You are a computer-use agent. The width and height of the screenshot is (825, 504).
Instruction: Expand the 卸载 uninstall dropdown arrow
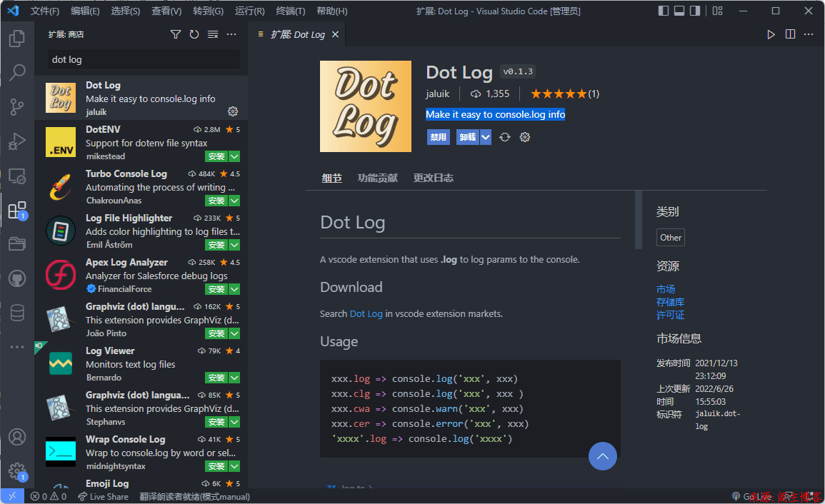[486, 137]
